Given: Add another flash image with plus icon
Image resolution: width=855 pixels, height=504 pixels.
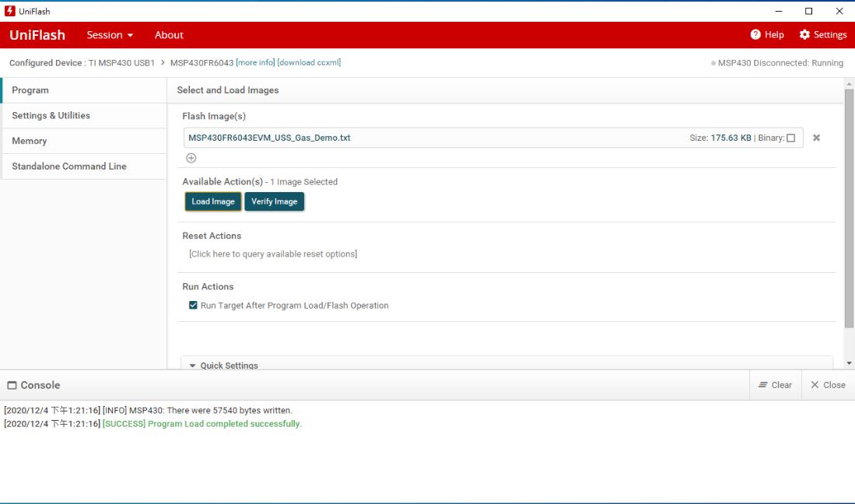Looking at the screenshot, I should tap(191, 158).
